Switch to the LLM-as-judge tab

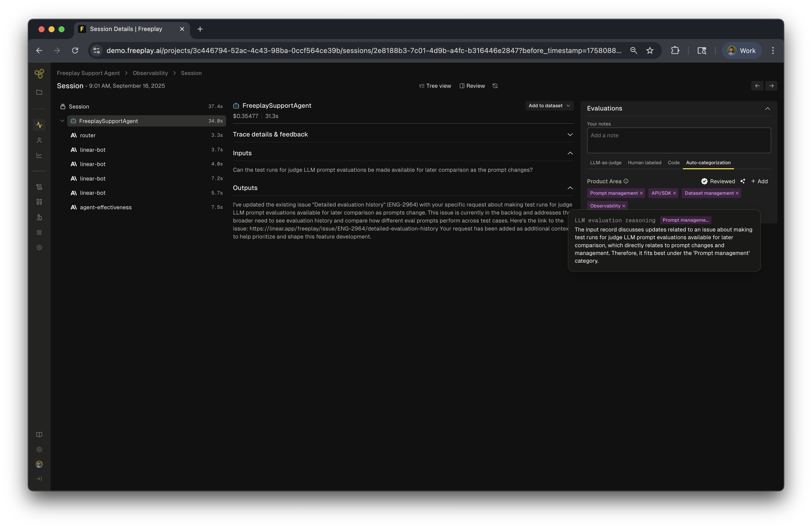pos(606,162)
